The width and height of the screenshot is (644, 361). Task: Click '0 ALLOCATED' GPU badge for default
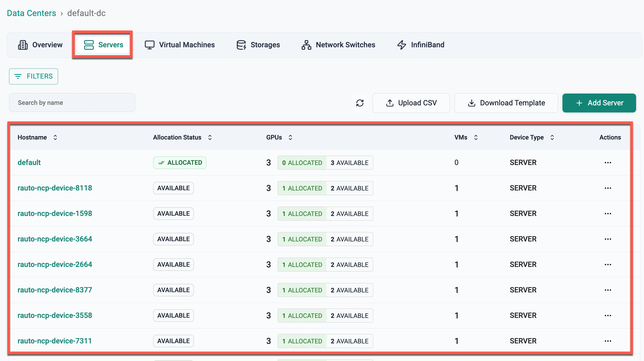[302, 163]
